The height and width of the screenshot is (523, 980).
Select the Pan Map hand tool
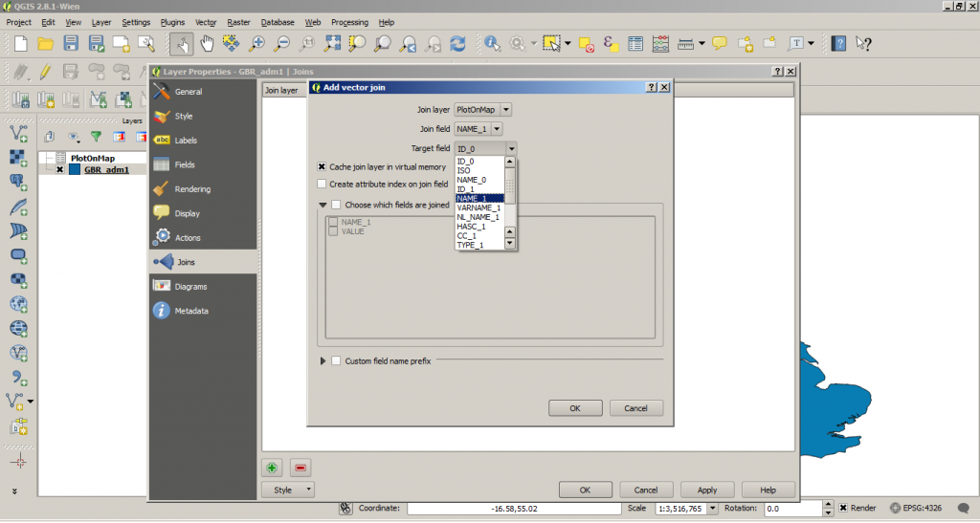[x=207, y=44]
